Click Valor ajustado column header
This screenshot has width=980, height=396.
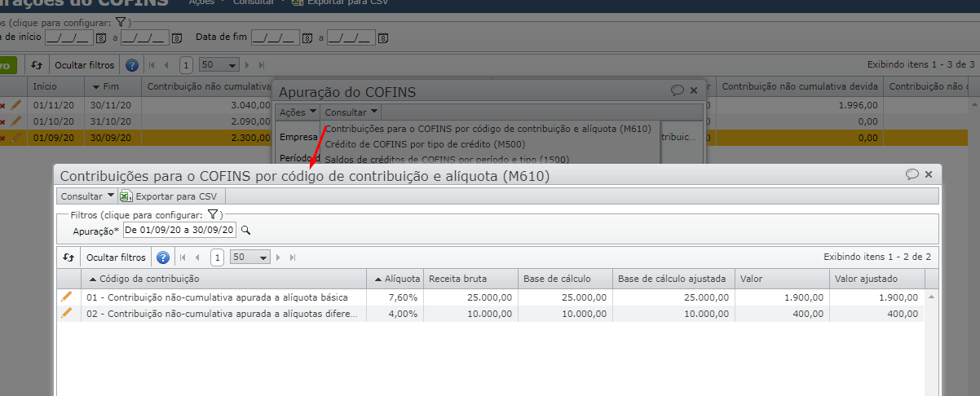[x=877, y=279]
